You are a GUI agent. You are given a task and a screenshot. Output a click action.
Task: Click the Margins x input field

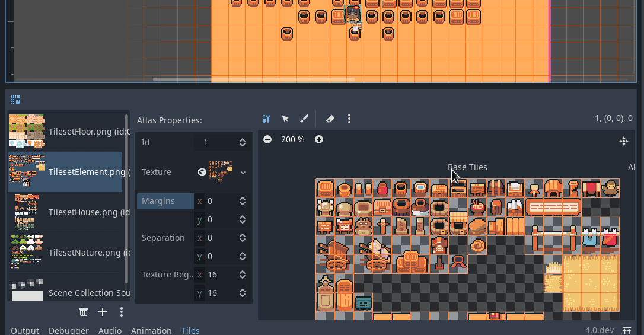point(221,201)
